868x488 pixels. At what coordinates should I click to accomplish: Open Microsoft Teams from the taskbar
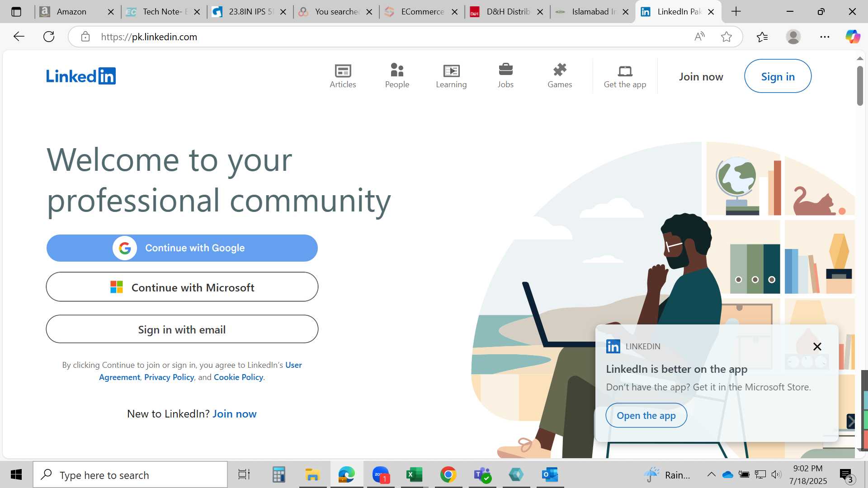(482, 475)
